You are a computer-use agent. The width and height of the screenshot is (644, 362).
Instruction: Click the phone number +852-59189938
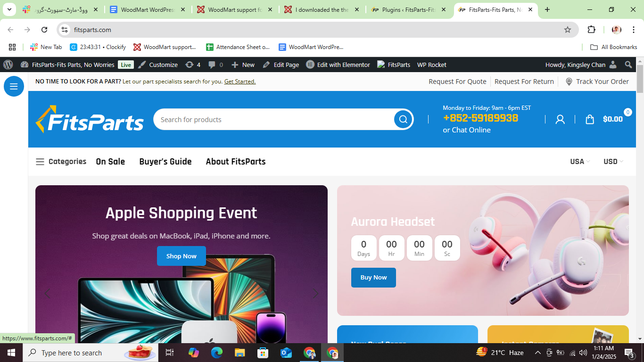[480, 118]
